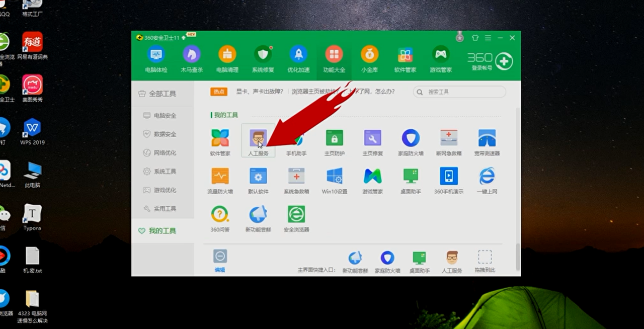
Task: Select 游戏优化 category in sidebar
Action: pos(163,190)
